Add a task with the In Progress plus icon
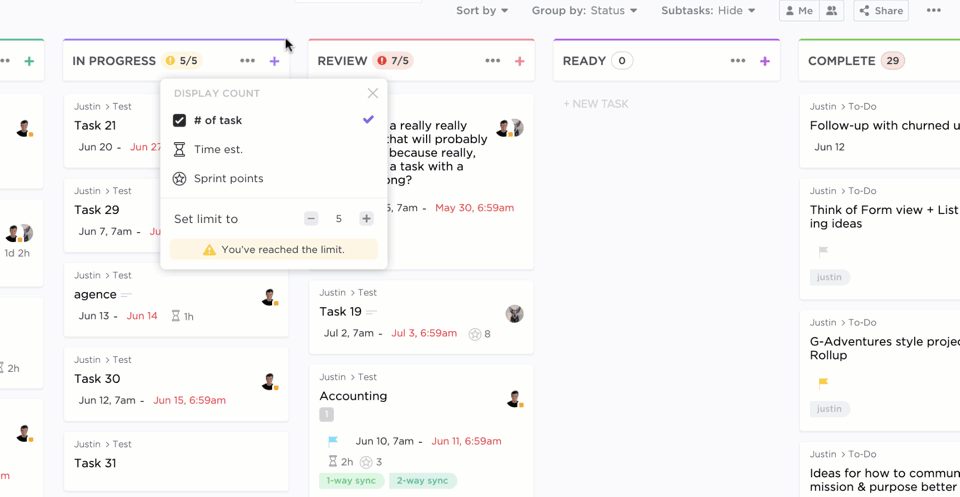Viewport: 960px width, 497px height. click(x=274, y=61)
